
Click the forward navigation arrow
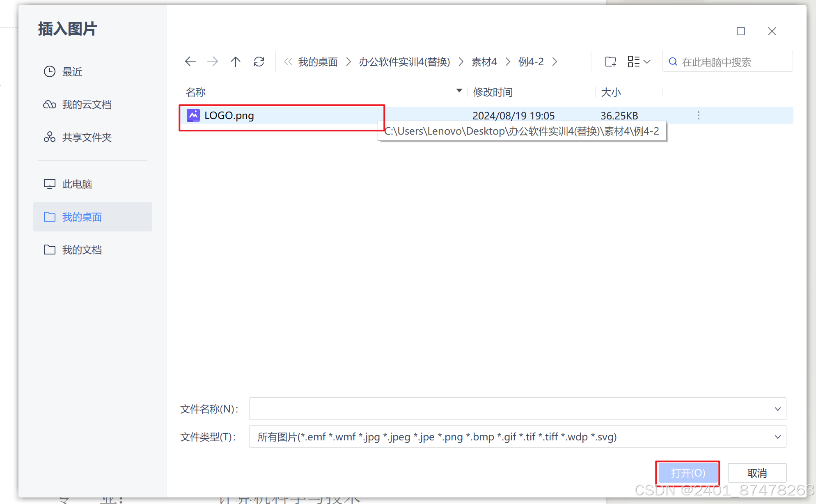pyautogui.click(x=213, y=62)
